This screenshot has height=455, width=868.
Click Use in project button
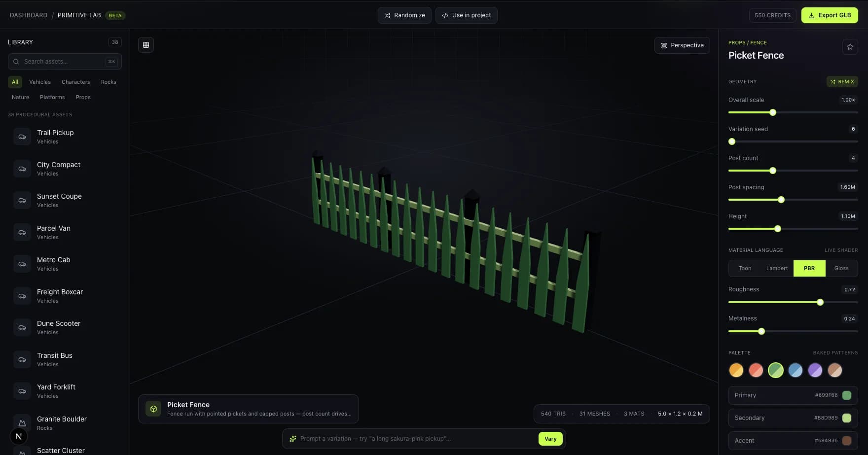[466, 15]
